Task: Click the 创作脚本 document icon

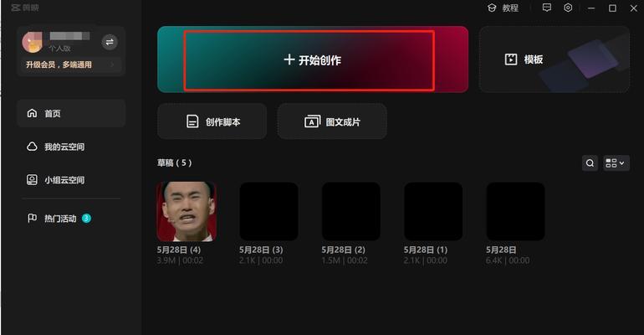Action: pos(192,121)
